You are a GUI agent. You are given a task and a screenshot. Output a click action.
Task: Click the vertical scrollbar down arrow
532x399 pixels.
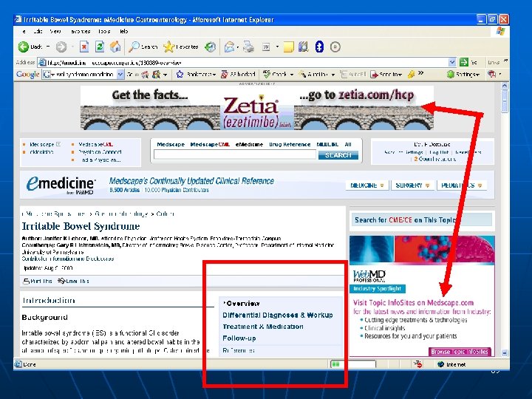(505, 353)
